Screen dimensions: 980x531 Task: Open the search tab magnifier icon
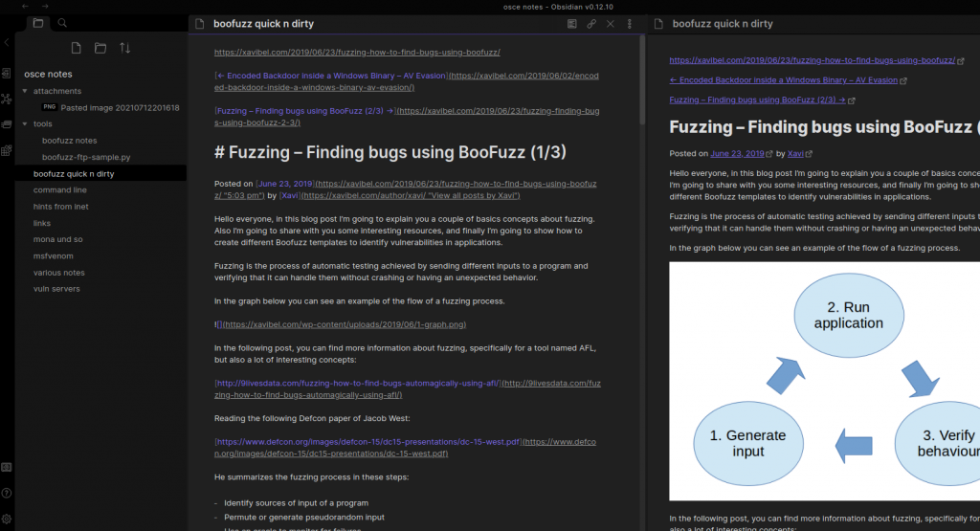(62, 23)
